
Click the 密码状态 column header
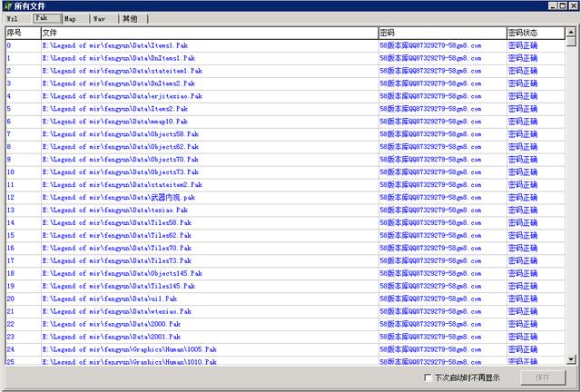point(534,33)
